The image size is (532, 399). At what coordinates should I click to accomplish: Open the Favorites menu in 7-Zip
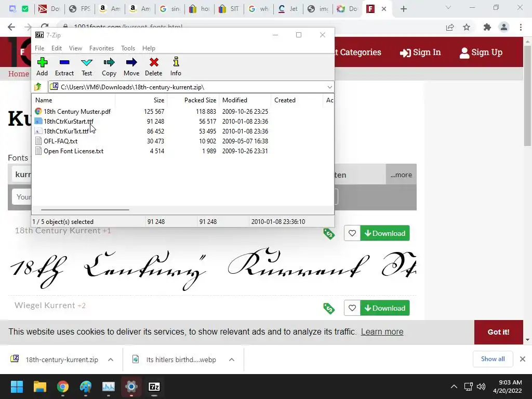tap(101, 48)
